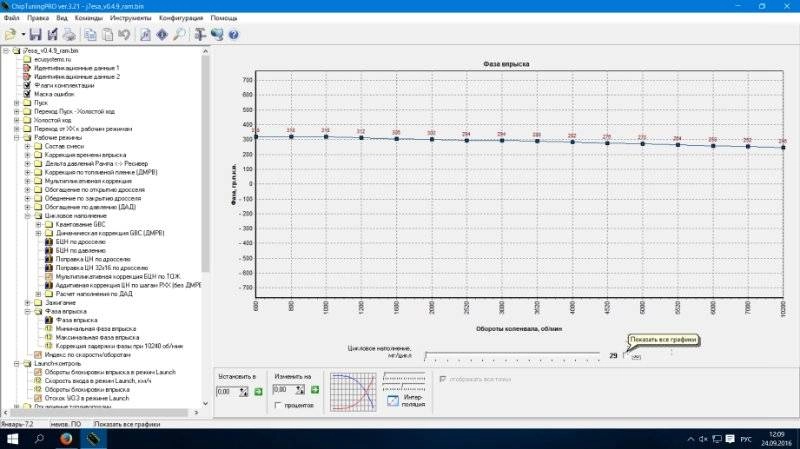This screenshot has height=449, width=800.
Task: Select Отскок УОЗ в режиме Launch
Action: click(87, 398)
